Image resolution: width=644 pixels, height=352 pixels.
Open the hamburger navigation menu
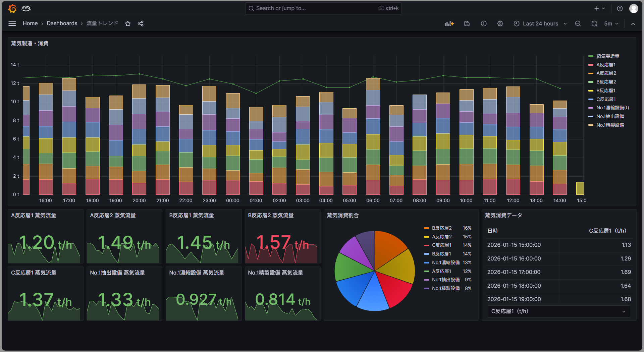pos(12,23)
